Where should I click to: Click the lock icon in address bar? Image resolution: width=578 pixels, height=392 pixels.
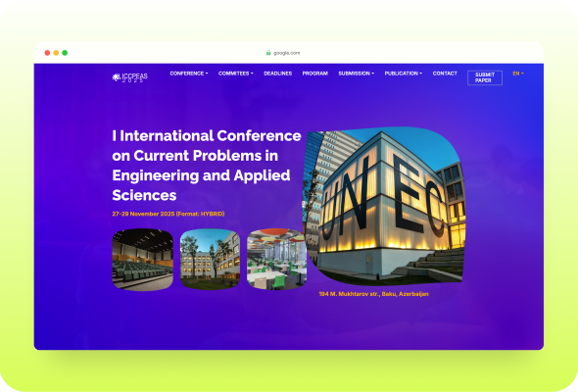click(268, 53)
